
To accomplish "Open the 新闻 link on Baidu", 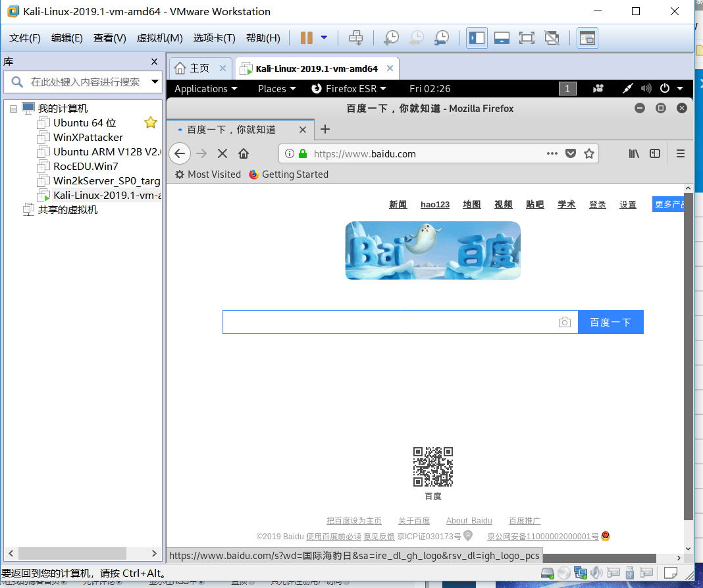I will (x=398, y=205).
